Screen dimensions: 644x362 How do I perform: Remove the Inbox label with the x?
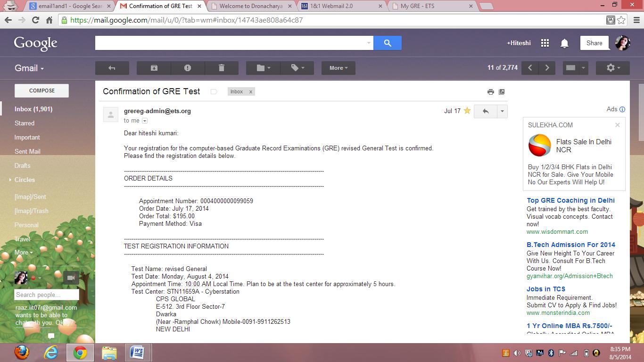click(251, 92)
